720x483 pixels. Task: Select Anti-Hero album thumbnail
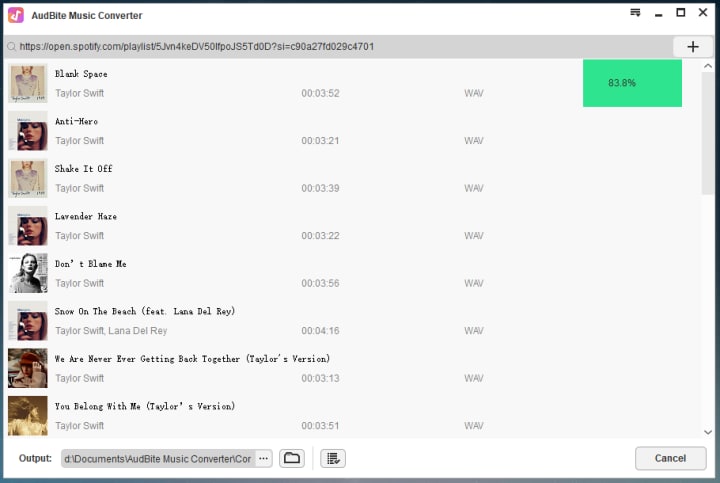tap(28, 131)
